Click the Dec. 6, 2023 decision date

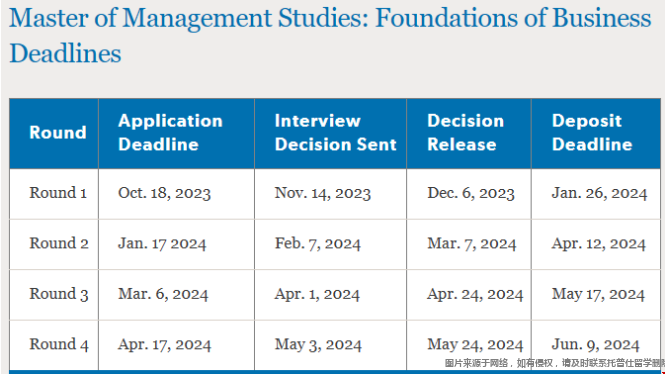(x=471, y=193)
